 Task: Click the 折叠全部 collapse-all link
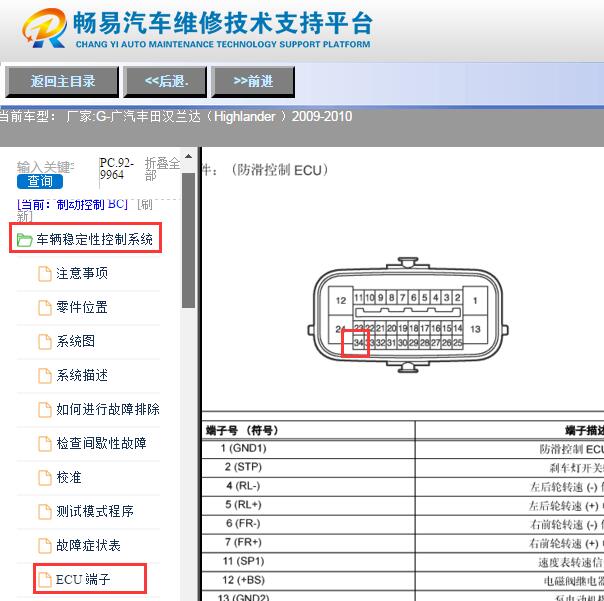pyautogui.click(x=162, y=169)
